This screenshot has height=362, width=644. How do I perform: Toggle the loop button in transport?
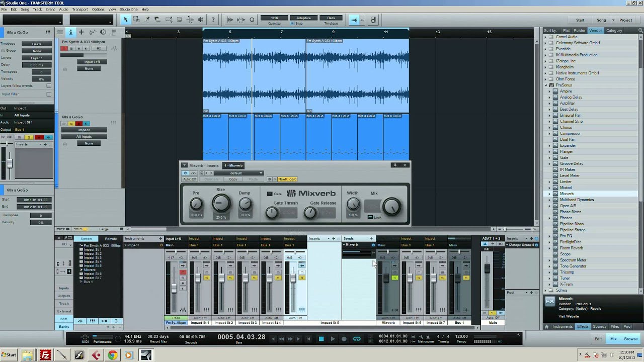coord(357,339)
